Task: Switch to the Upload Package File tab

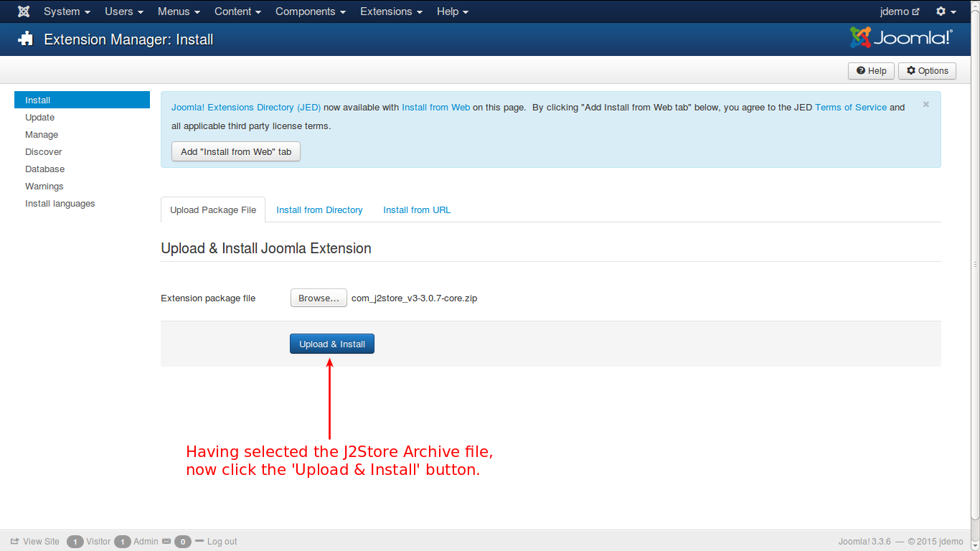Action: [x=213, y=210]
